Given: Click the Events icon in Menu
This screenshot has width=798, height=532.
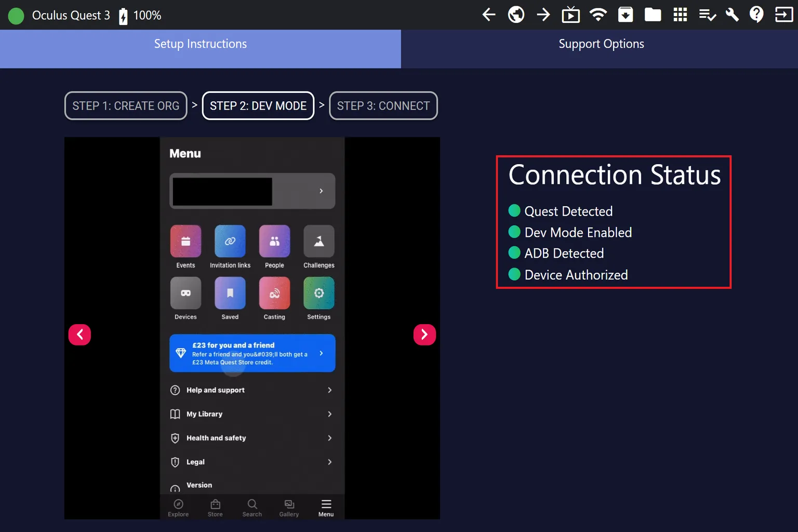Looking at the screenshot, I should (185, 241).
